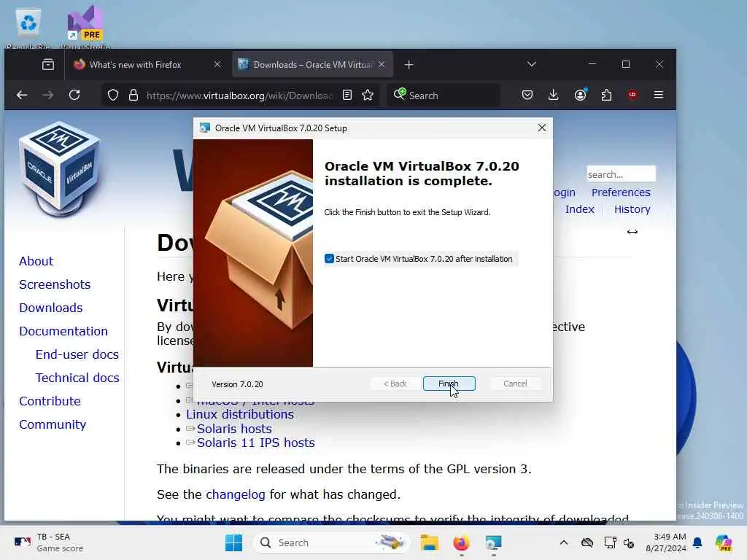Open the Index link
Screen dimensions: 747x560
580,209
